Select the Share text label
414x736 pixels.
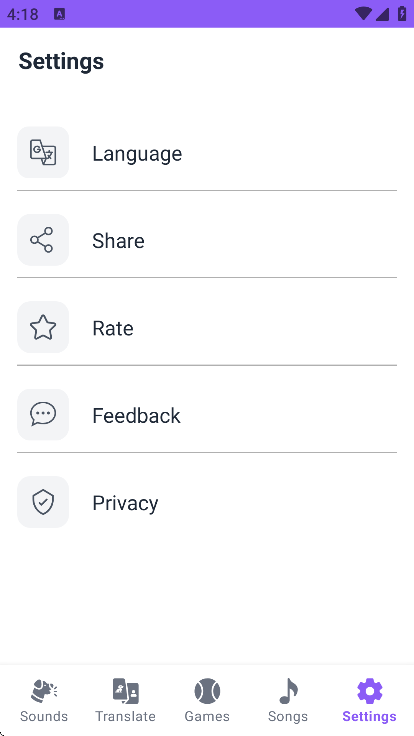pyautogui.click(x=118, y=241)
